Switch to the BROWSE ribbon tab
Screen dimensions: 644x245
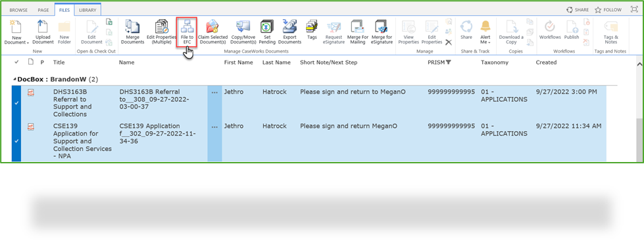[18, 10]
